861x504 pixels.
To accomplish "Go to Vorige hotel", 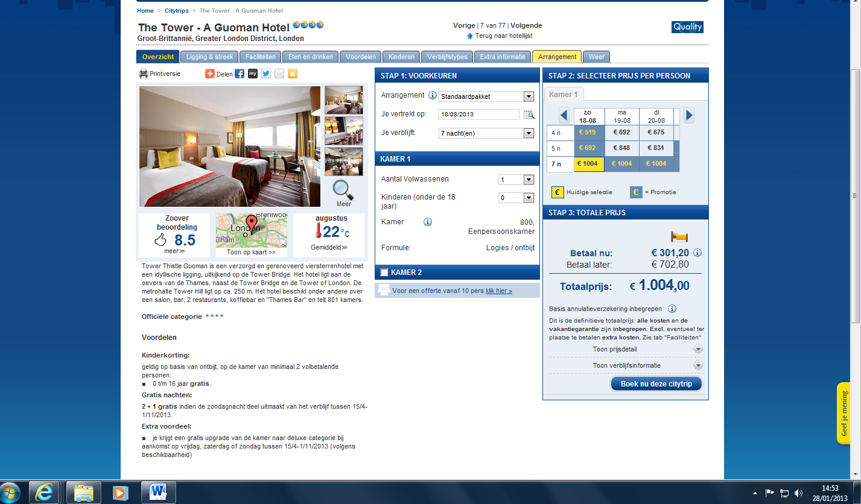I will pos(464,26).
